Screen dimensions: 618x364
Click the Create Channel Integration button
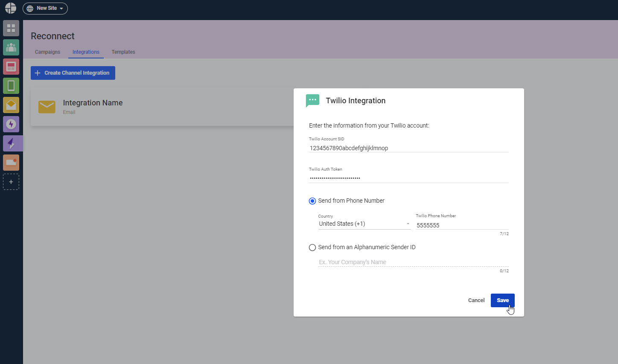pos(73,73)
